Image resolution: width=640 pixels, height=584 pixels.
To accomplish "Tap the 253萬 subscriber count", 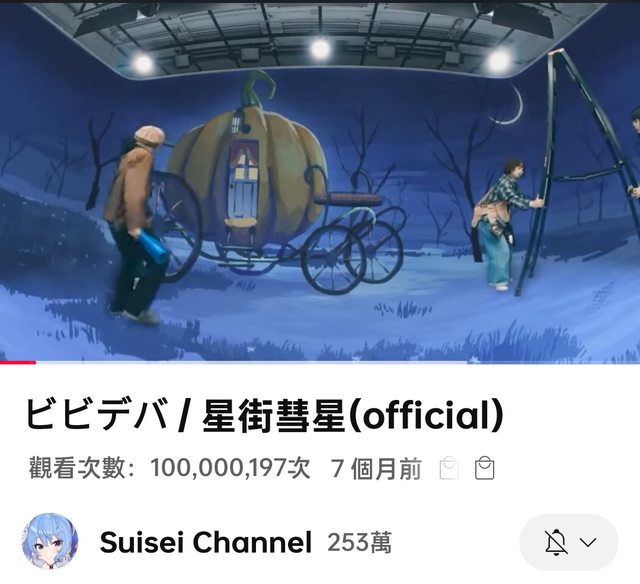I will 359,543.
